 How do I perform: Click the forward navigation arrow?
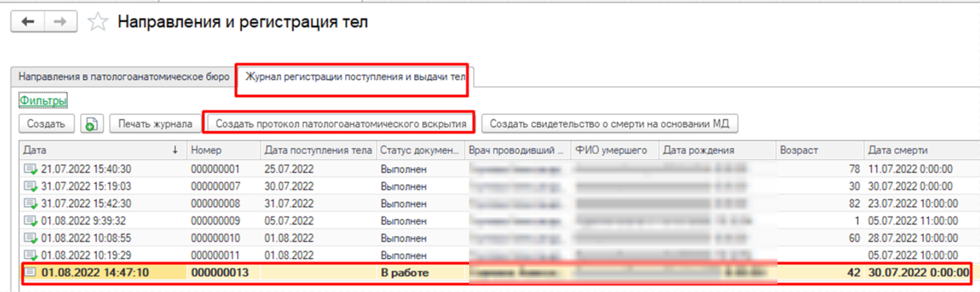coord(60,22)
